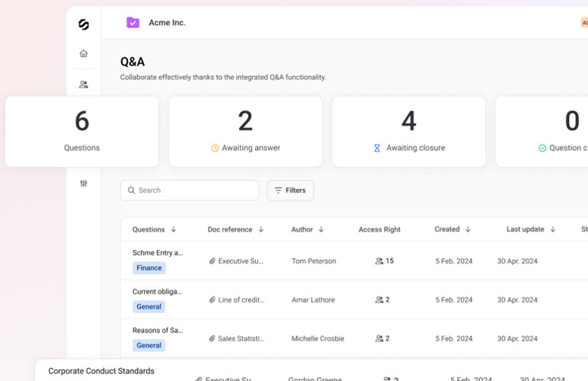Select the Awaiting answer summary card
588x381 pixels.
pyautogui.click(x=245, y=132)
